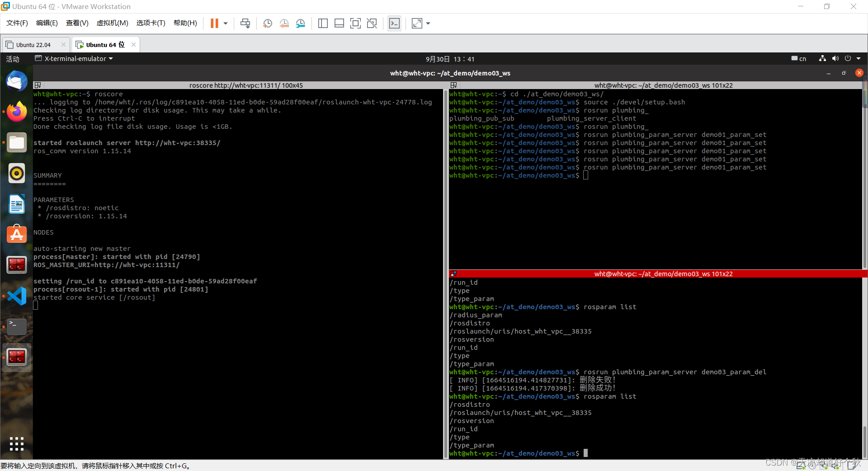Click the first Terminator dock icon
The width and height of the screenshot is (868, 471).
pos(17,265)
